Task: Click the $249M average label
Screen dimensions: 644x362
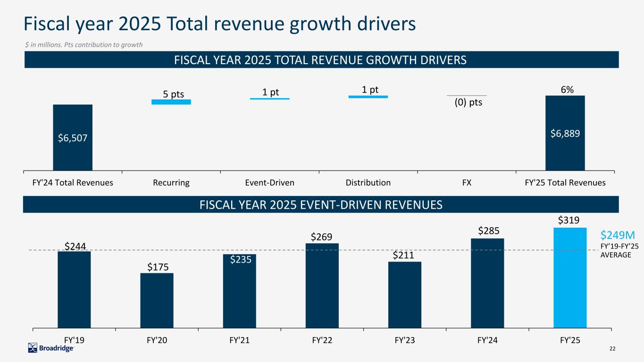Action: [x=617, y=235]
